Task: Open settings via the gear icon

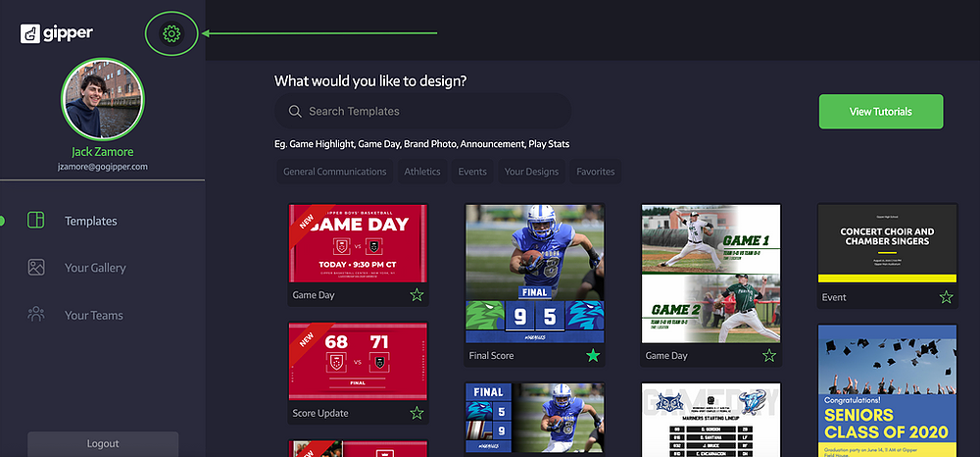Action: click(171, 33)
